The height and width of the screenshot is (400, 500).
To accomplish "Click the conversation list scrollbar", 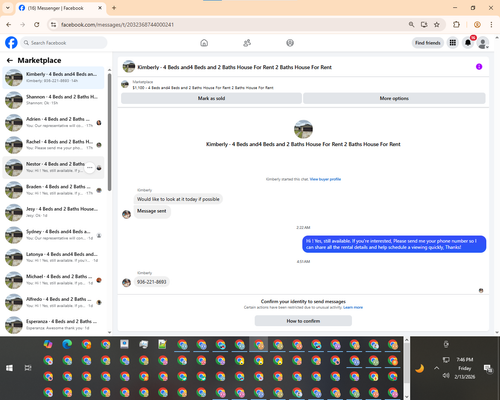I will click(x=109, y=132).
